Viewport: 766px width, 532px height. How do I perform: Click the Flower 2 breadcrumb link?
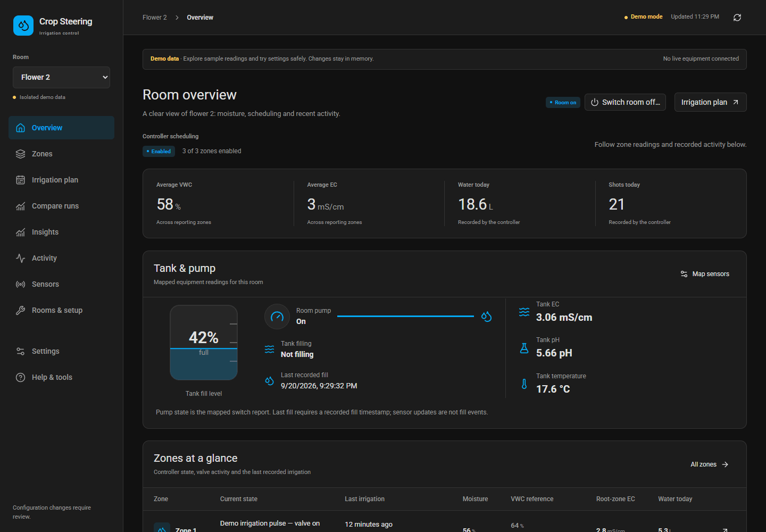coord(154,18)
